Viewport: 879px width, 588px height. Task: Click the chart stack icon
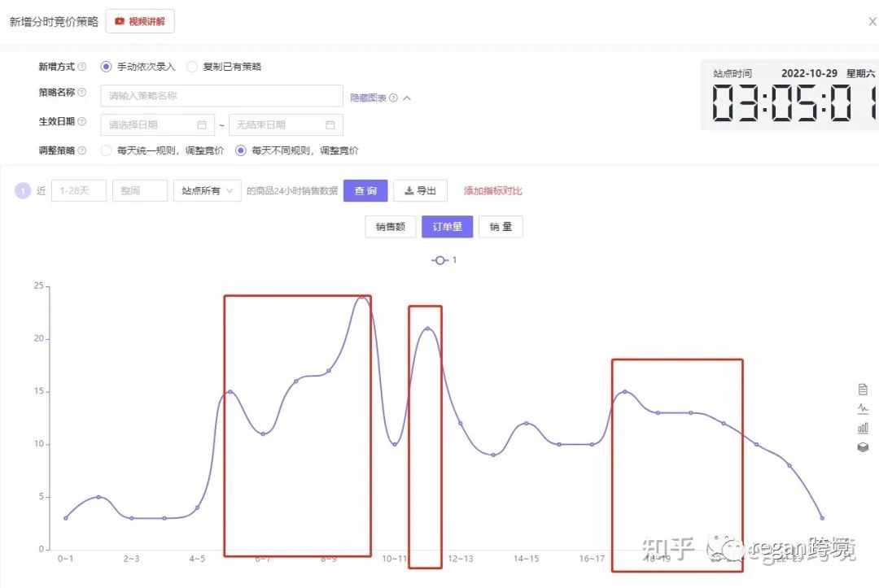tap(863, 446)
